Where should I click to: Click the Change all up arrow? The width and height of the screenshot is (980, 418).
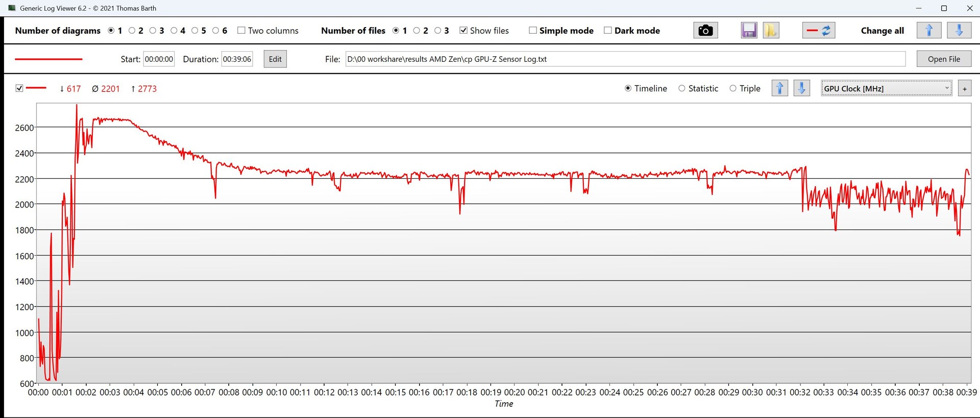(x=929, y=31)
